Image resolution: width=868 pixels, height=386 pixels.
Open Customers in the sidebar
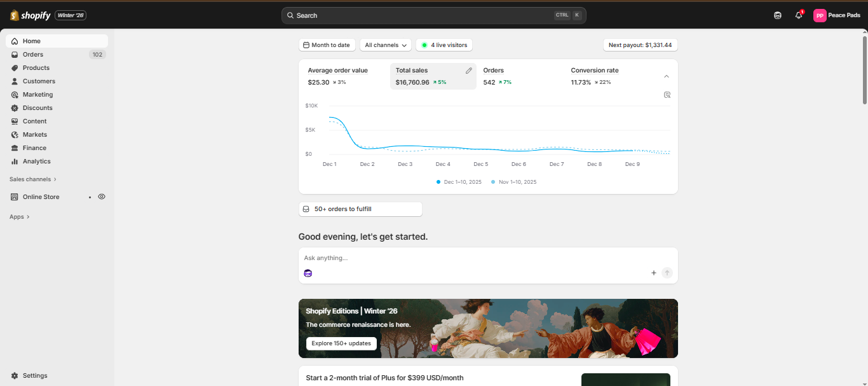pyautogui.click(x=57, y=81)
